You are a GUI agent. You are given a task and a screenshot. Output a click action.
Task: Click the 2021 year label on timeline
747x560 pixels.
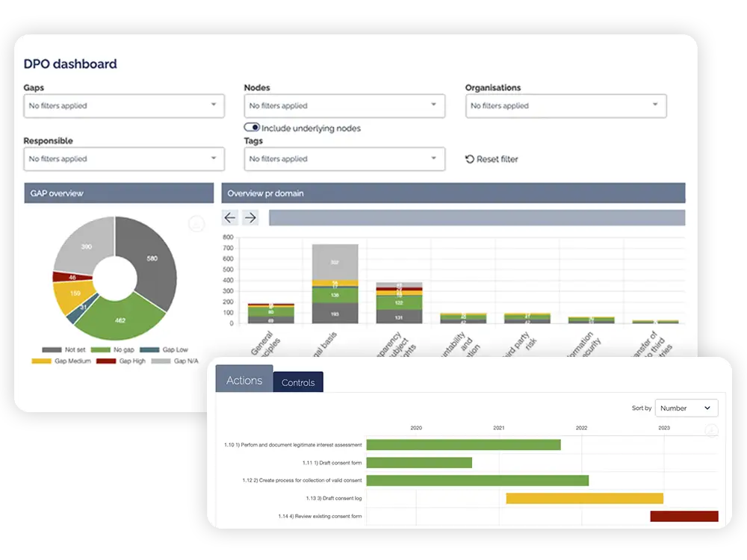(x=499, y=428)
